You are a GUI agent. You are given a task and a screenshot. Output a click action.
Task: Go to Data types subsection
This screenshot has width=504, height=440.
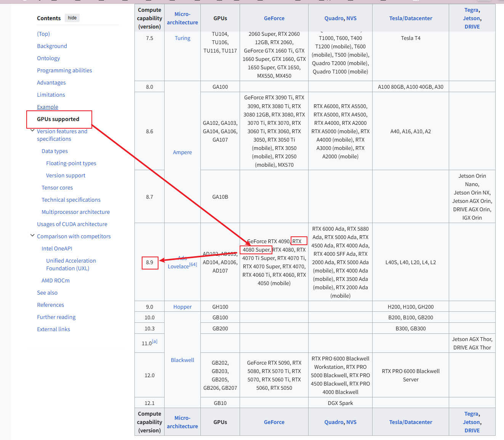(54, 151)
